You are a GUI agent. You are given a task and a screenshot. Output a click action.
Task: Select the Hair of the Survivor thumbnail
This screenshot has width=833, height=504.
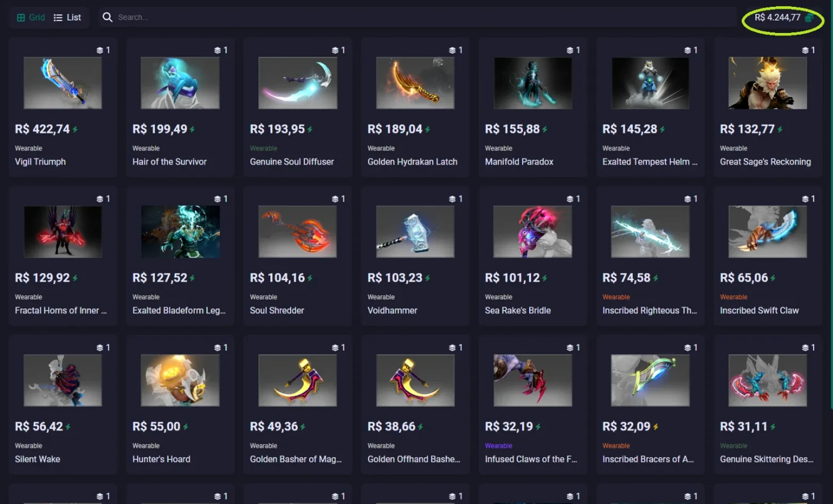(180, 83)
